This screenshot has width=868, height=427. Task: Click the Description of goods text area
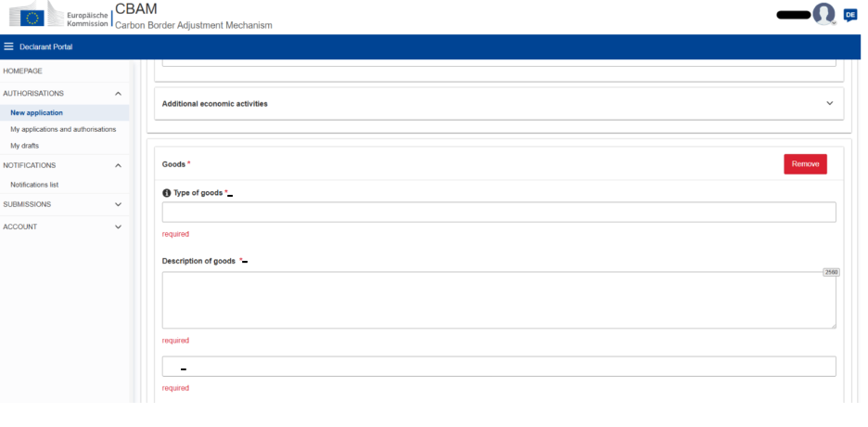(x=498, y=300)
